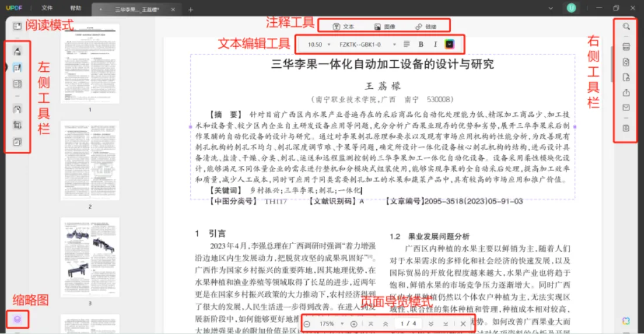This screenshot has width=644, height=334.
Task: Open the search magnifier icon
Action: click(626, 26)
